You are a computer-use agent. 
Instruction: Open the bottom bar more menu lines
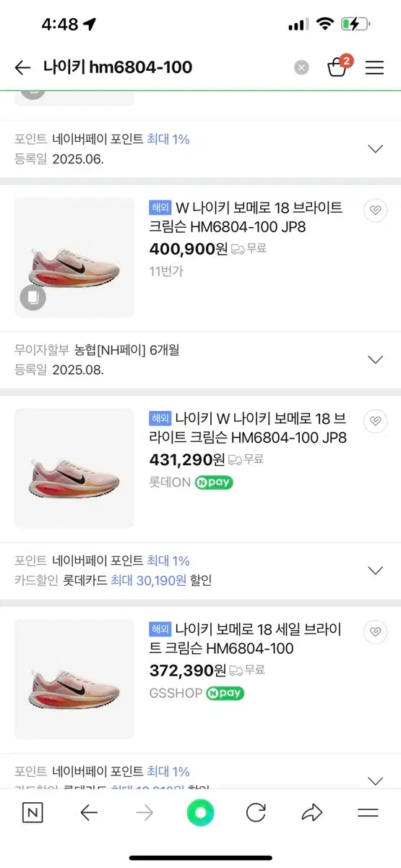(368, 813)
